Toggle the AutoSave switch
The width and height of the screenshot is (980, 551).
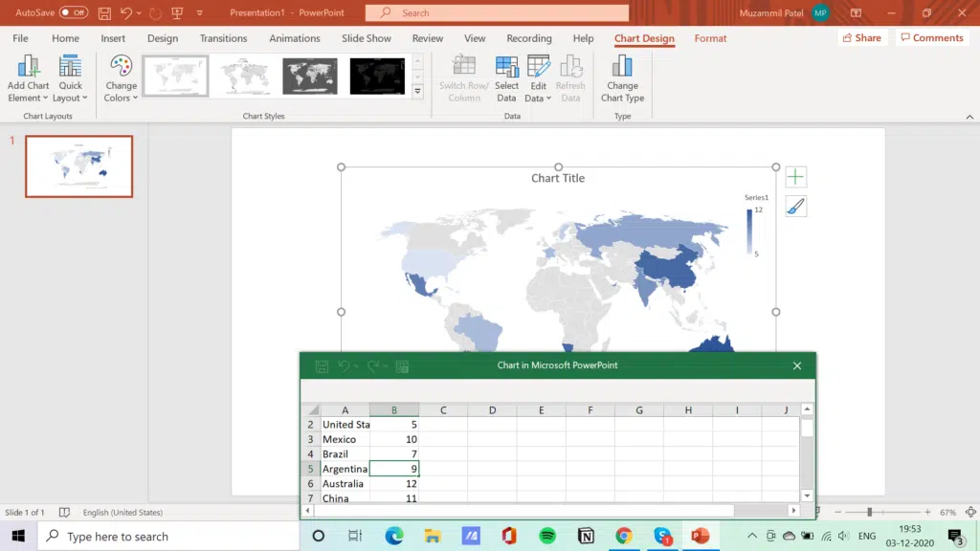click(73, 13)
